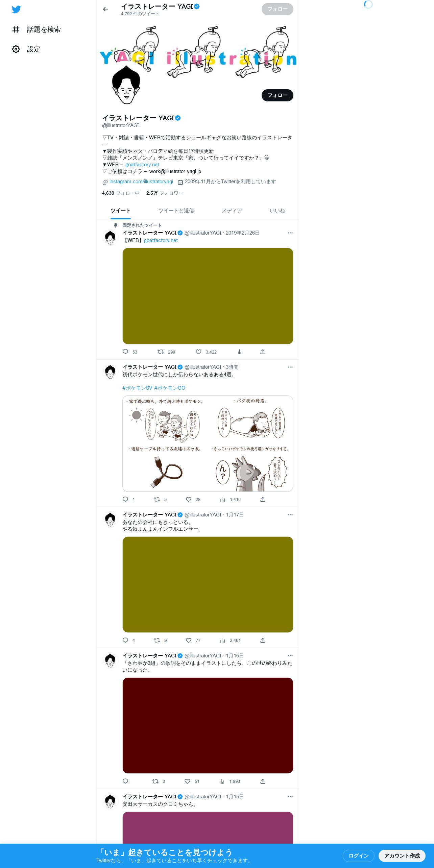The height and width of the screenshot is (868, 434).
Task: Switch to the メディア tab
Action: click(x=232, y=211)
